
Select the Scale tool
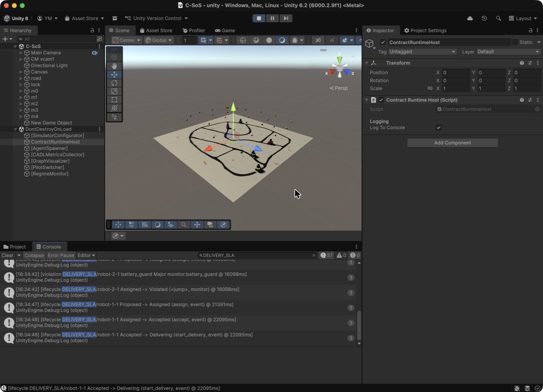(x=114, y=91)
